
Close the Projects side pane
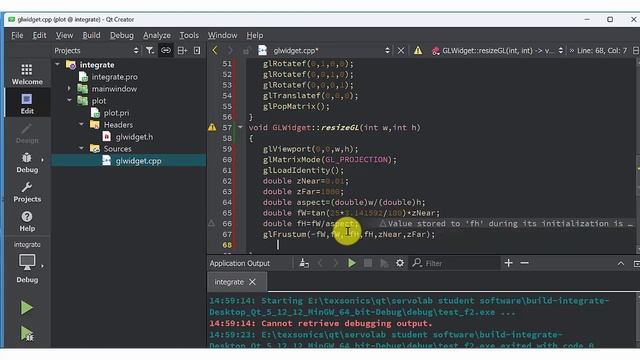point(197,50)
